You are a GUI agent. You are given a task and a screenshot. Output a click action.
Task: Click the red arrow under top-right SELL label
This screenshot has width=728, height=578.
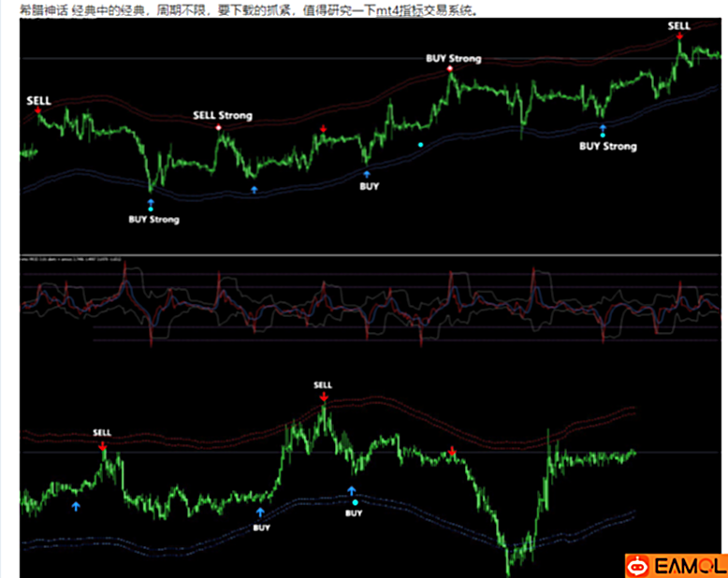click(x=678, y=36)
